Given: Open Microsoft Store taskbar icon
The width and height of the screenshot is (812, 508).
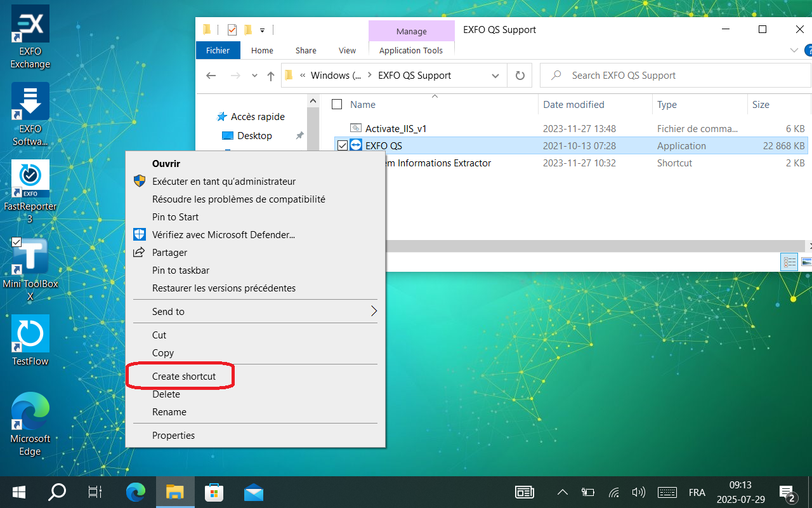Looking at the screenshot, I should point(214,492).
